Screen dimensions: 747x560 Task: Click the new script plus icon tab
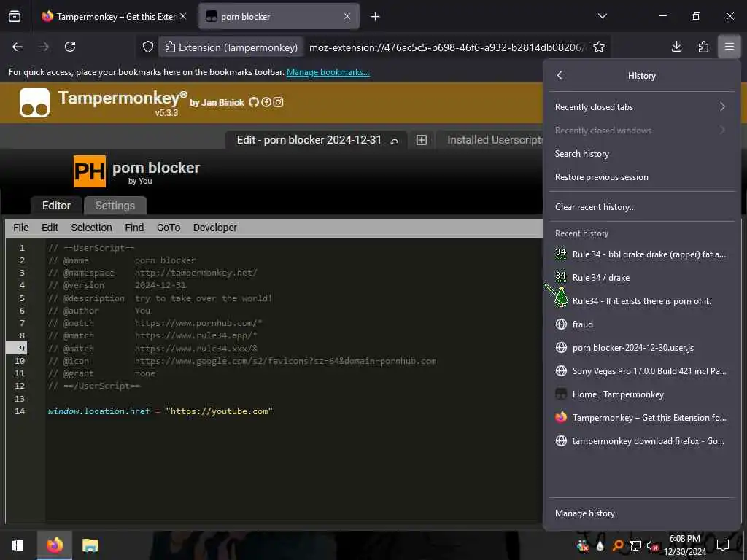pos(421,140)
